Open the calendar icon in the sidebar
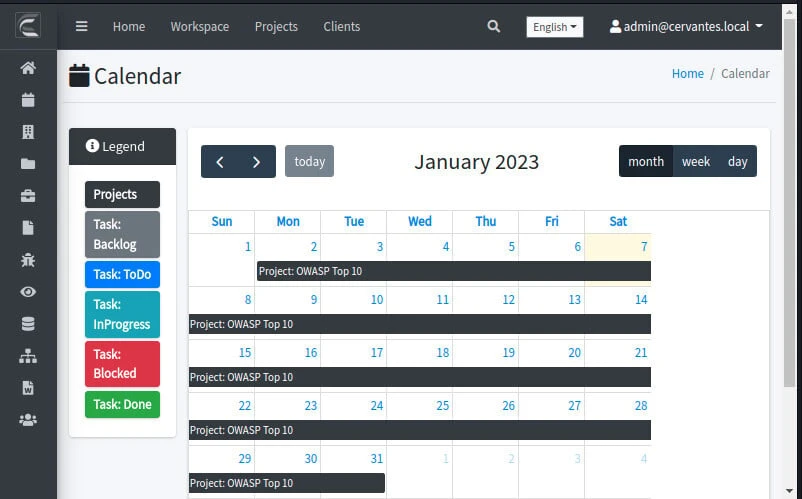 coord(28,100)
